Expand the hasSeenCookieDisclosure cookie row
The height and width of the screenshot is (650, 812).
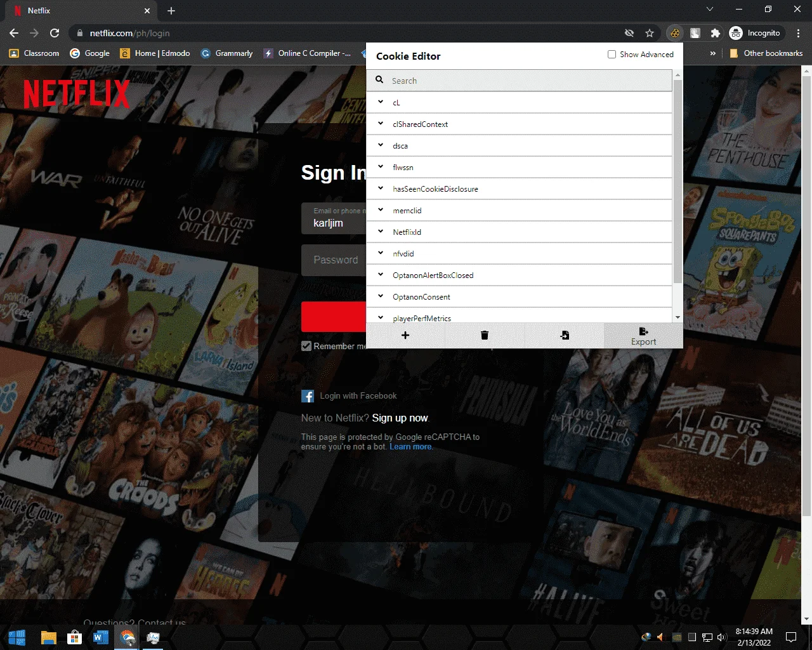pos(519,189)
